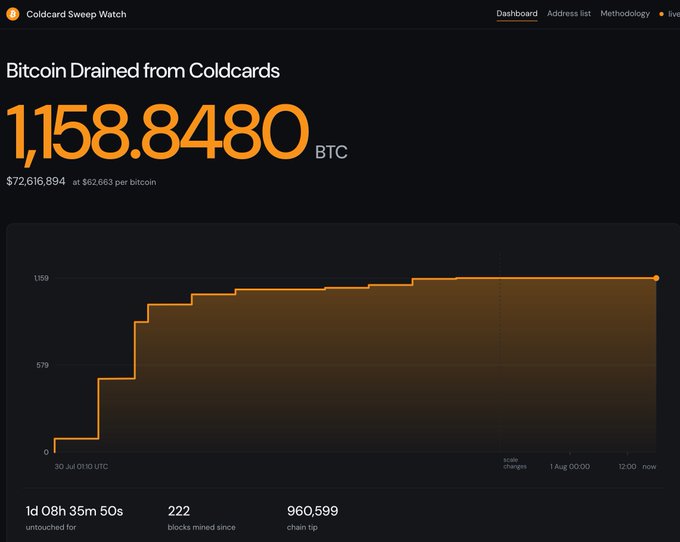
Task: Click the 0 y-axis label
Action: click(46, 452)
